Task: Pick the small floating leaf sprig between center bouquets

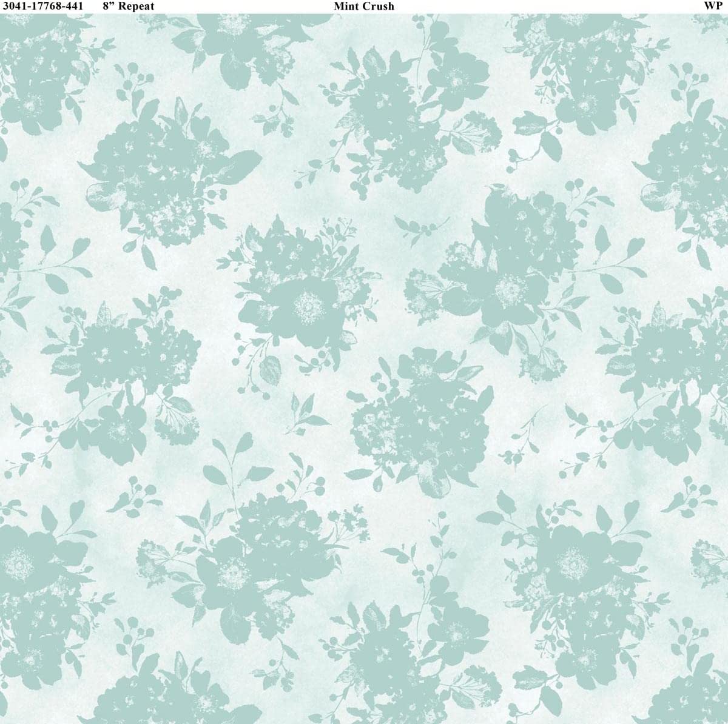Action: click(408, 225)
